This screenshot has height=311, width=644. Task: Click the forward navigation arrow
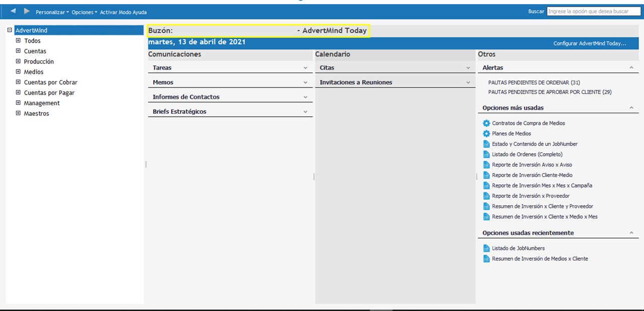click(x=27, y=11)
